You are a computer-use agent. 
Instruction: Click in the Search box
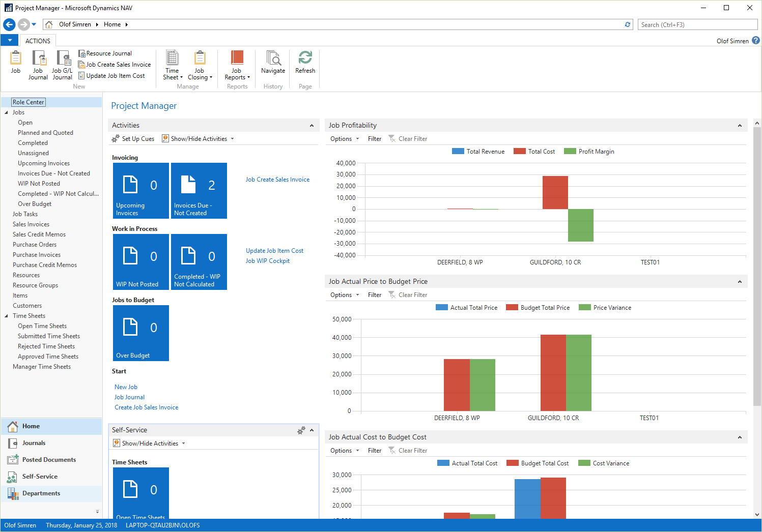click(697, 24)
